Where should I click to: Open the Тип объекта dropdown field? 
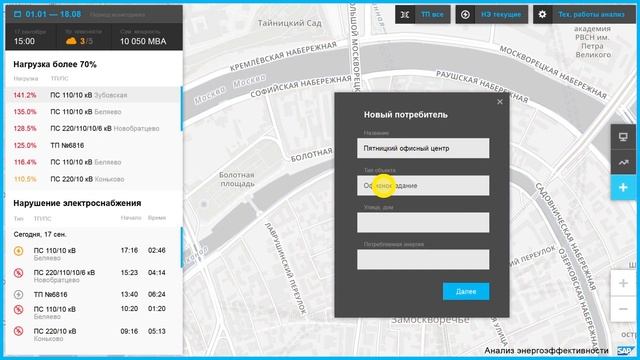pos(423,185)
